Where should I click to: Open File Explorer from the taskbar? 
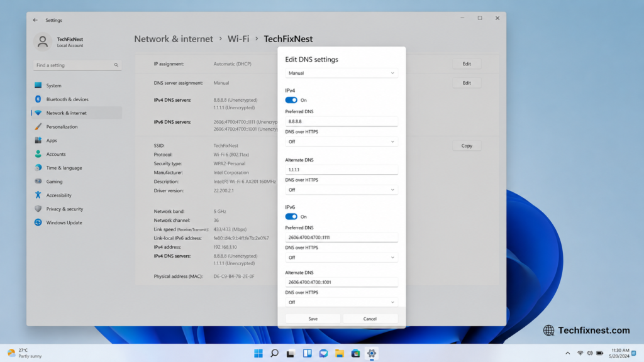tap(339, 353)
